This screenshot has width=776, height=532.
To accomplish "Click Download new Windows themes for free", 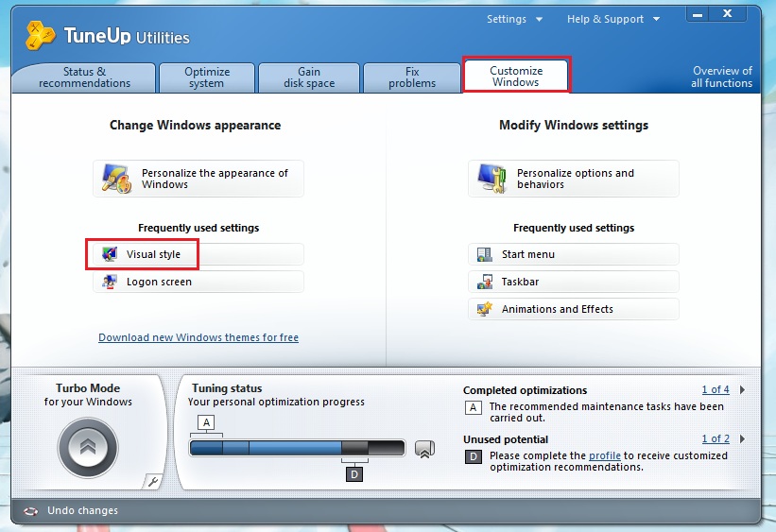I will tap(198, 337).
